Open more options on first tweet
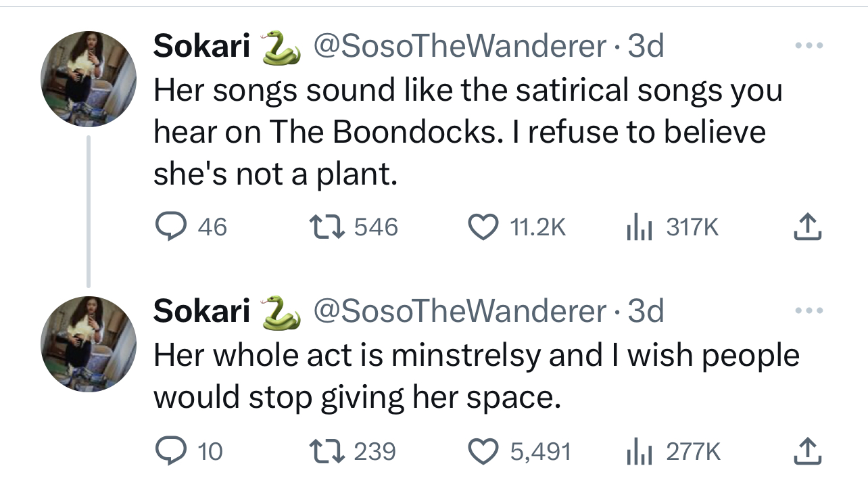 click(809, 46)
